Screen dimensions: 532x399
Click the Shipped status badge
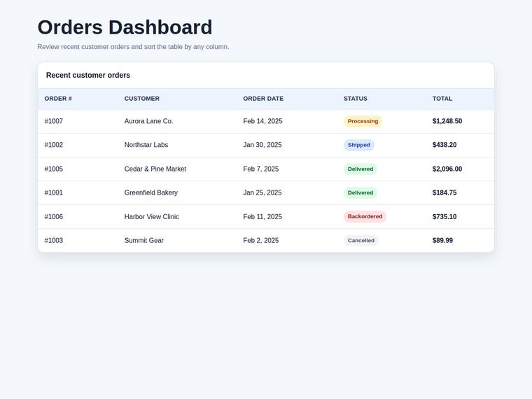(x=359, y=145)
